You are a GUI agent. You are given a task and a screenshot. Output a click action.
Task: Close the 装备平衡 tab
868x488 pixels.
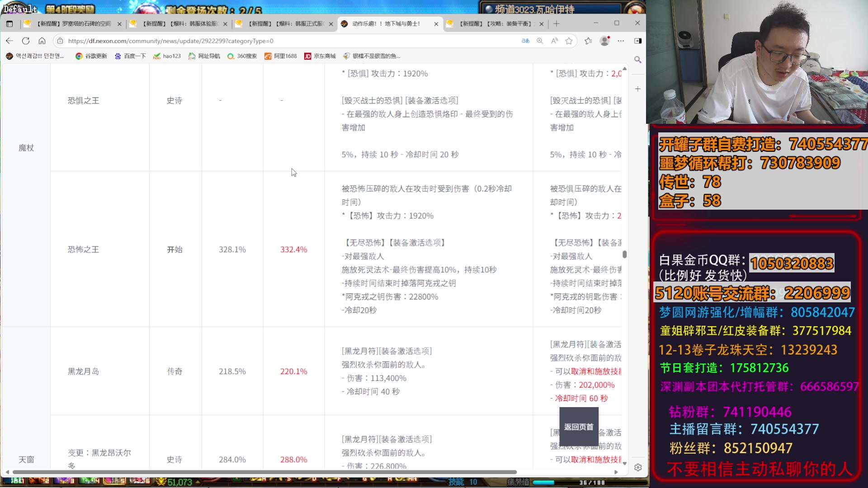542,24
